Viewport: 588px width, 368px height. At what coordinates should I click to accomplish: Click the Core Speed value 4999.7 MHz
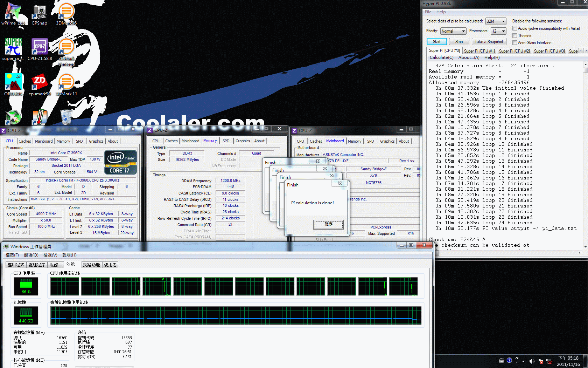pos(46,214)
